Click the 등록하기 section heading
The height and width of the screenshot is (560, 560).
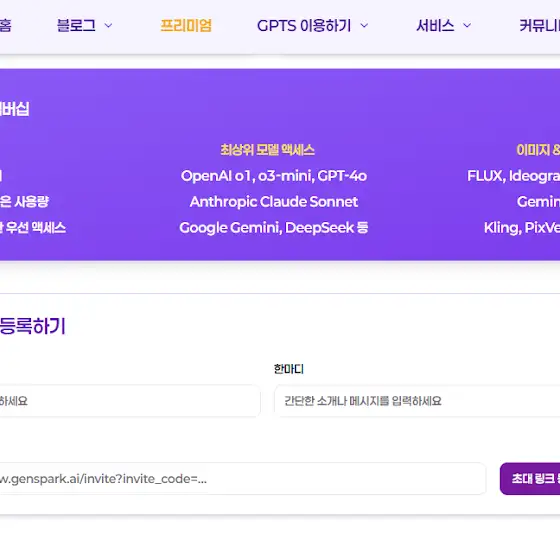pos(32,326)
